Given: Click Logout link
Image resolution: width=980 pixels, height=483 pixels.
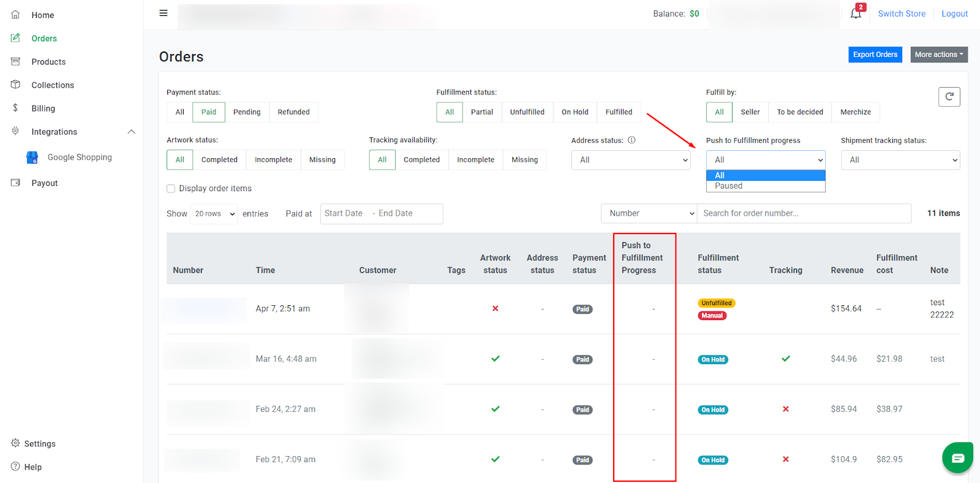Looking at the screenshot, I should tap(954, 13).
